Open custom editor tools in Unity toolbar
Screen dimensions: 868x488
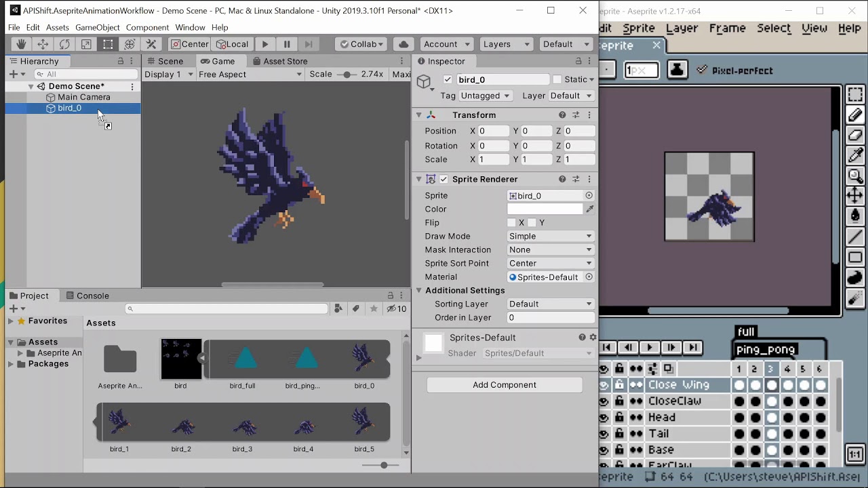pyautogui.click(x=151, y=44)
